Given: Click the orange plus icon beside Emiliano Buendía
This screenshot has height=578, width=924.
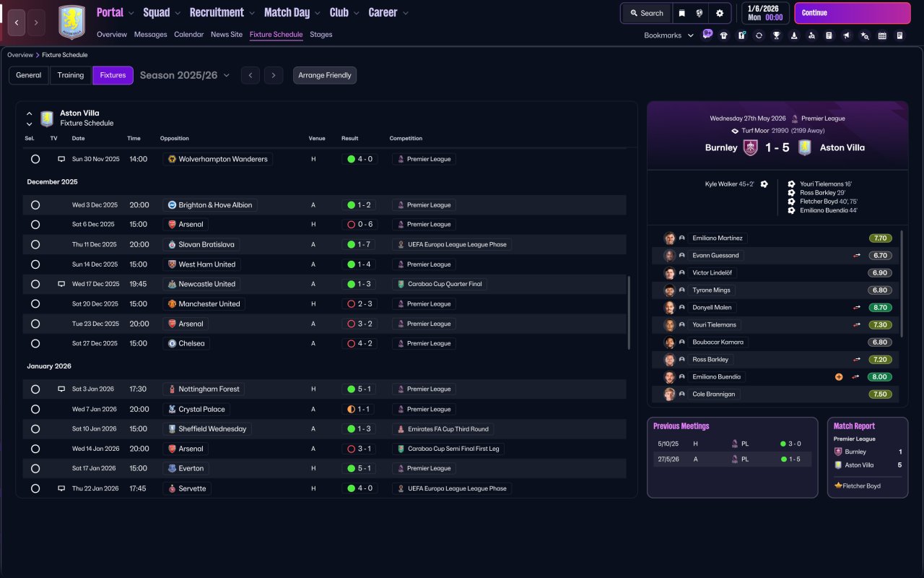Looking at the screenshot, I should point(839,376).
